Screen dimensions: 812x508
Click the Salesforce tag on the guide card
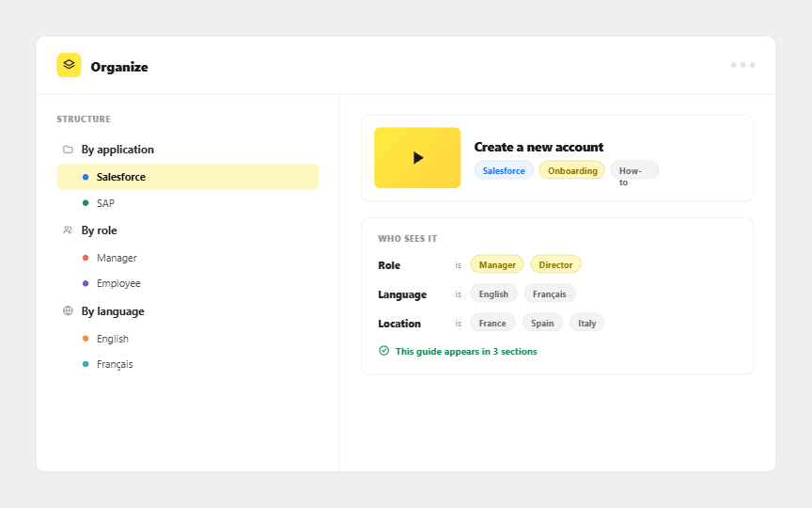pos(504,170)
